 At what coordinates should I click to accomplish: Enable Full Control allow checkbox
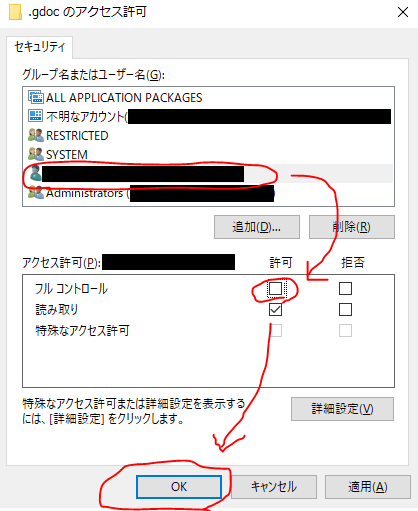tap(275, 288)
